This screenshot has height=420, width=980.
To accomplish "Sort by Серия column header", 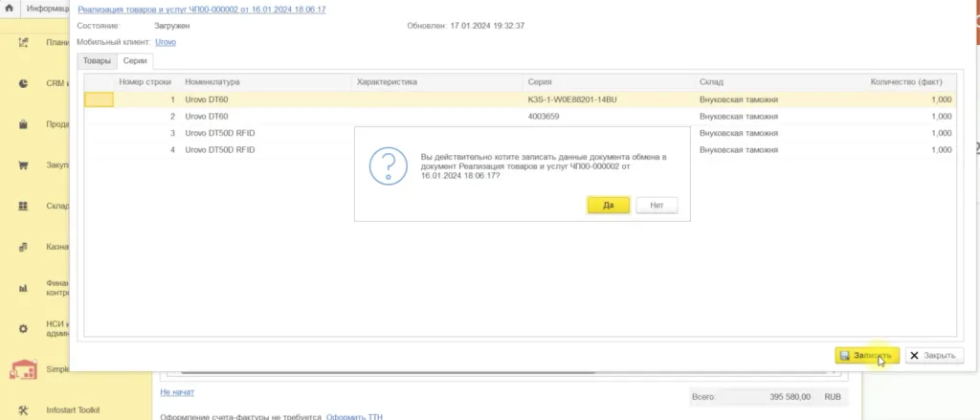I will tap(609, 82).
